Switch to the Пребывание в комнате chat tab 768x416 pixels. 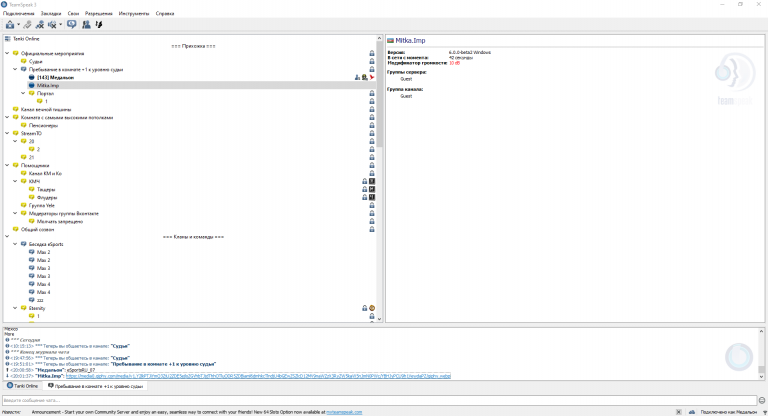click(x=96, y=386)
